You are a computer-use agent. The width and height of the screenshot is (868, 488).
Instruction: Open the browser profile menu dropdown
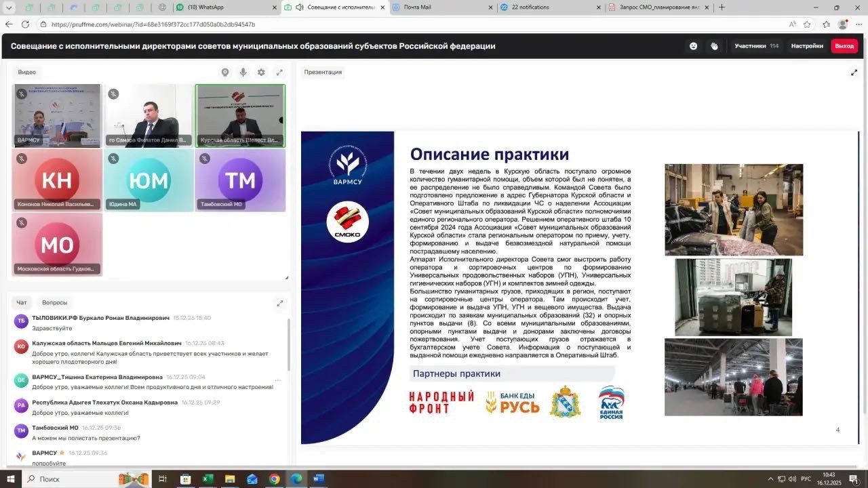842,24
